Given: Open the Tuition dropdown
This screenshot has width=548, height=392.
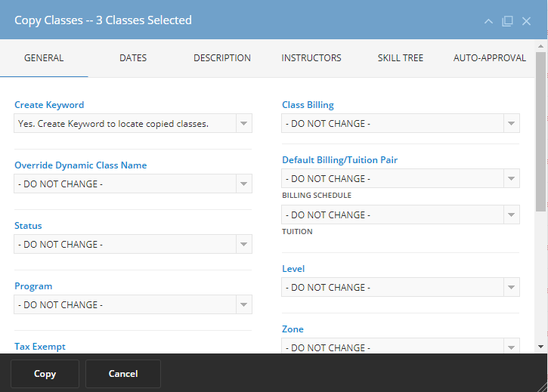Looking at the screenshot, I should [401, 215].
